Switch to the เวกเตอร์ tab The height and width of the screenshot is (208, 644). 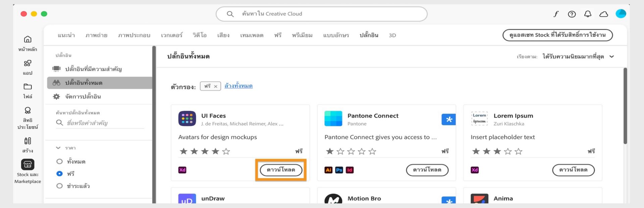(171, 35)
